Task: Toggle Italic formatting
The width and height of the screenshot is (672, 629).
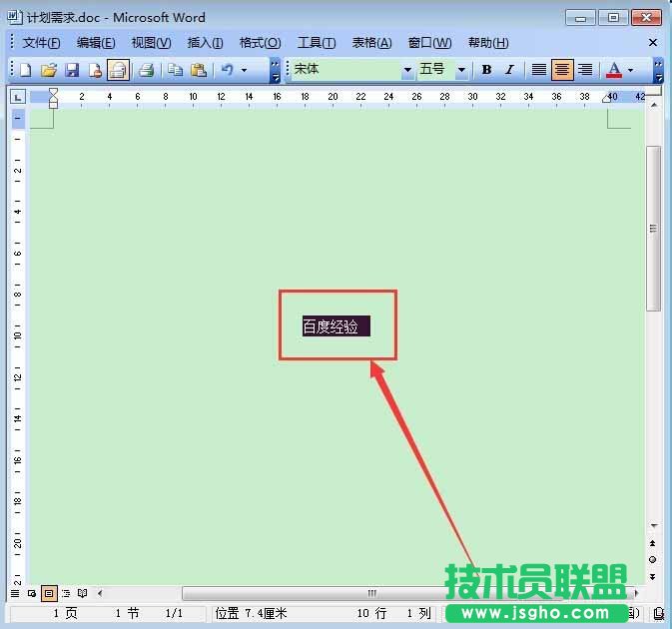Action: [x=509, y=70]
